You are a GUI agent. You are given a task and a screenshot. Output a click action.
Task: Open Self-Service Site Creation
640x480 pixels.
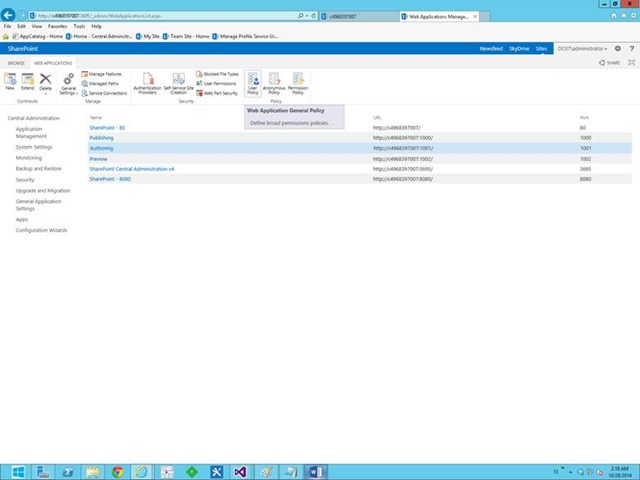[x=178, y=83]
